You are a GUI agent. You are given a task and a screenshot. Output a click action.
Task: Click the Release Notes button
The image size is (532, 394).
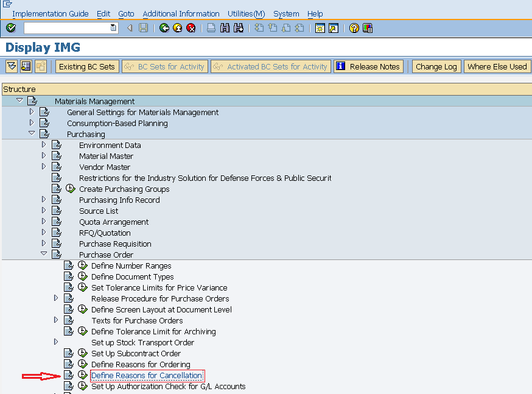tap(368, 66)
